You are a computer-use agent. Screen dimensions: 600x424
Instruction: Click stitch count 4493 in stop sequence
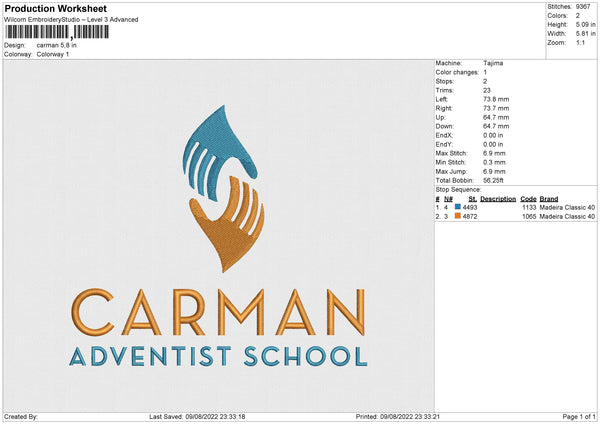(470, 207)
